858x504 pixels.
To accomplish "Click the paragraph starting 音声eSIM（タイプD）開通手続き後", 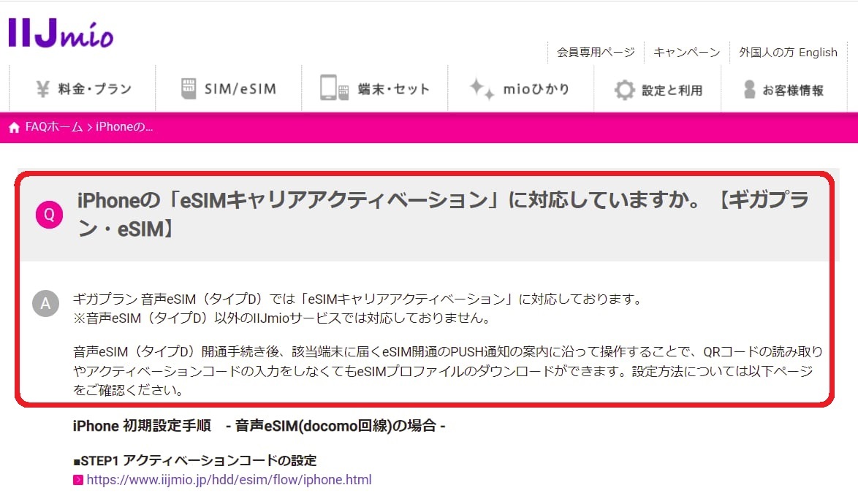I will [447, 370].
